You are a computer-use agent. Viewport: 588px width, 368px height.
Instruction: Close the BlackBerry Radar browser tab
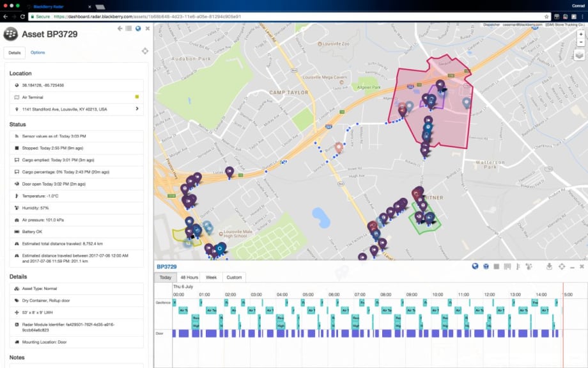click(x=89, y=7)
